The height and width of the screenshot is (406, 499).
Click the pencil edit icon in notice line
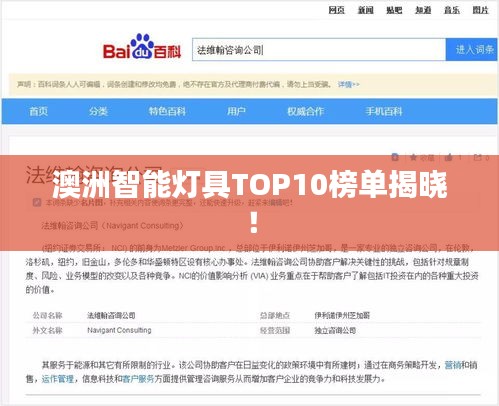click(x=37, y=202)
